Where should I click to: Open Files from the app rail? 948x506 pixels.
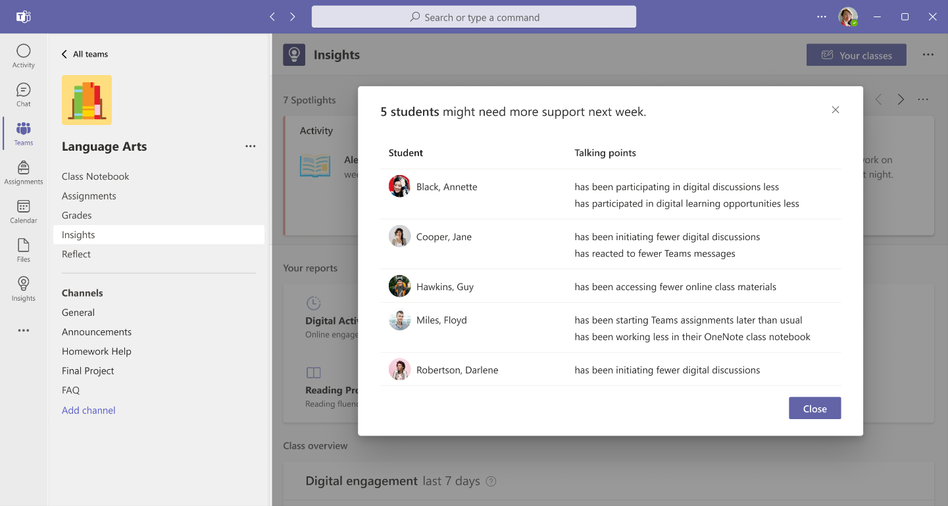click(x=24, y=250)
